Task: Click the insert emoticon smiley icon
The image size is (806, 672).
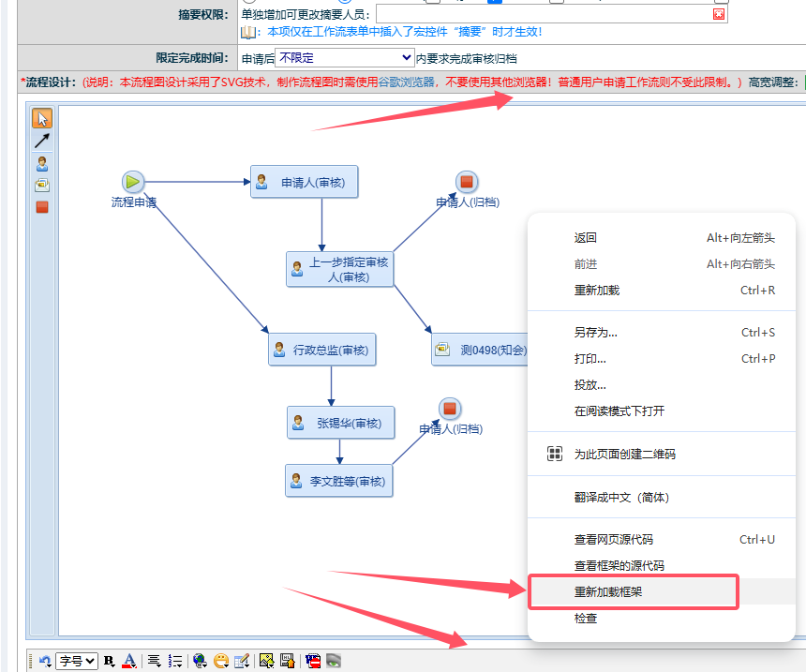Action: click(221, 661)
